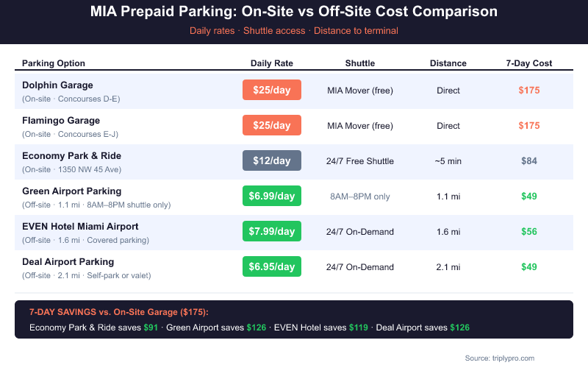Click the Distance column header

pyautogui.click(x=448, y=63)
